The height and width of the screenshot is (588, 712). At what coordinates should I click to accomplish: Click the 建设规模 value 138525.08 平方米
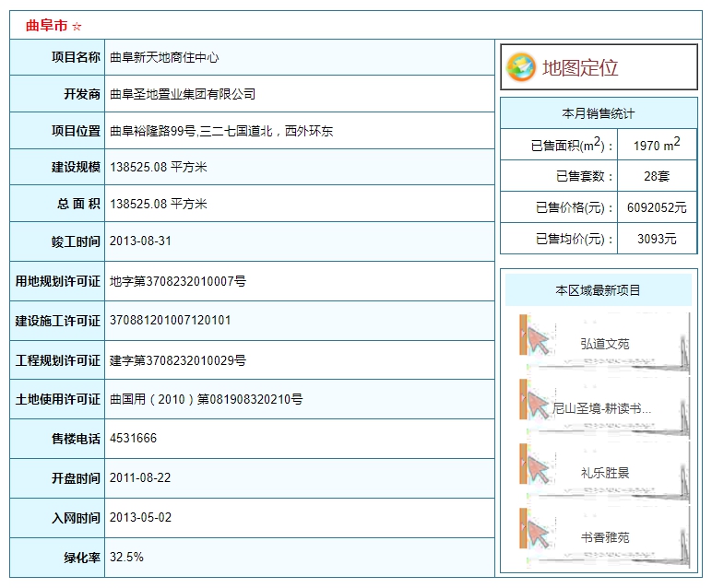tap(159, 167)
